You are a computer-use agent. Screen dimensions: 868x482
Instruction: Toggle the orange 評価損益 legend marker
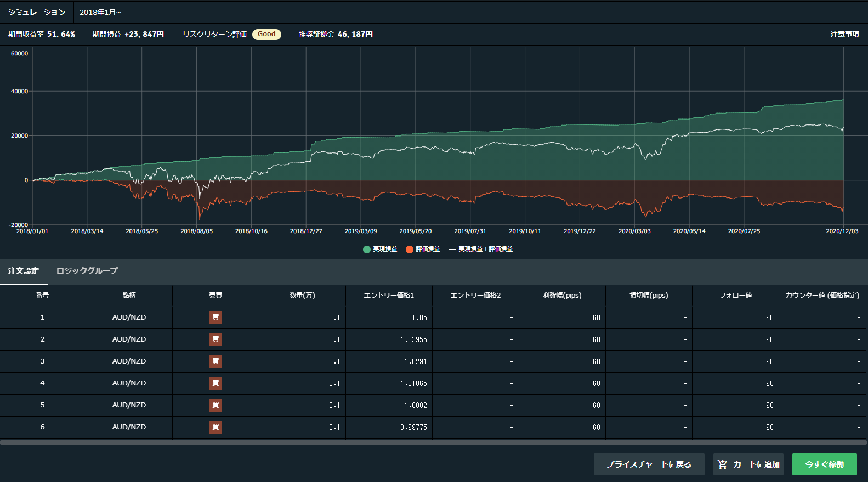410,249
